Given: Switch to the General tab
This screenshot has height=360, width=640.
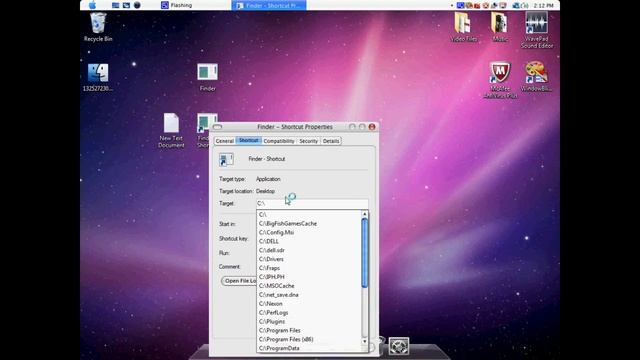Looking at the screenshot, I should 224,141.
